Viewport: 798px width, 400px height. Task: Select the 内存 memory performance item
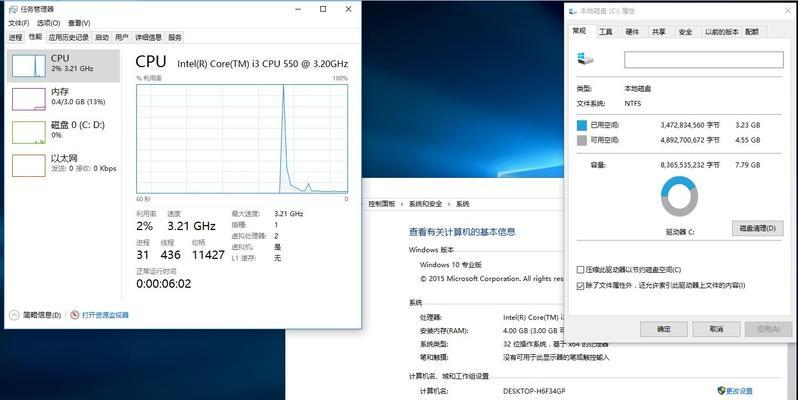(63, 98)
